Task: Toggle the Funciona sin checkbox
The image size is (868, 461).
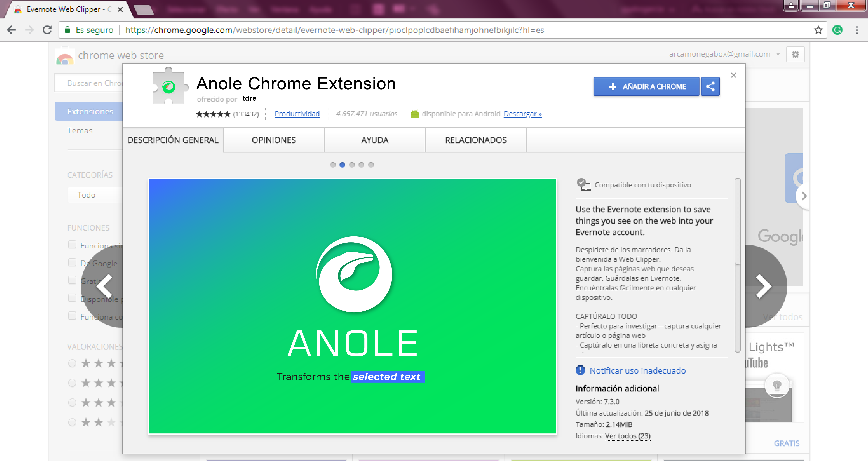Action: [72, 245]
